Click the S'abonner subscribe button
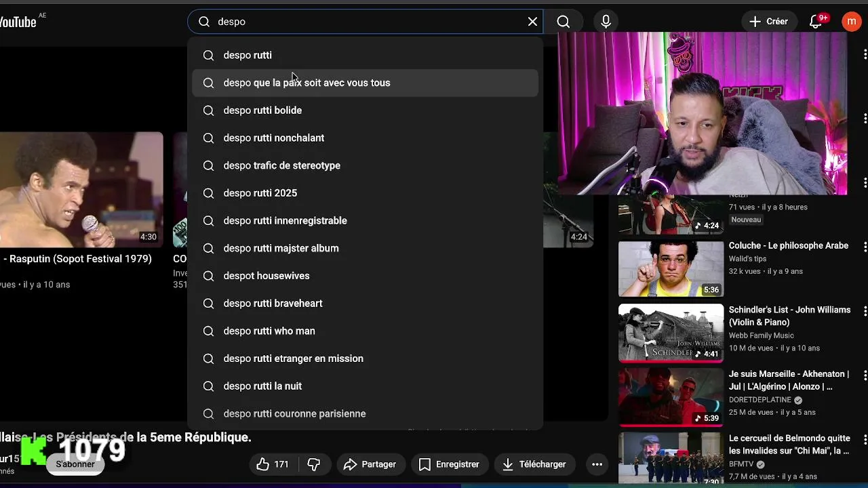868x488 pixels. pyautogui.click(x=75, y=464)
